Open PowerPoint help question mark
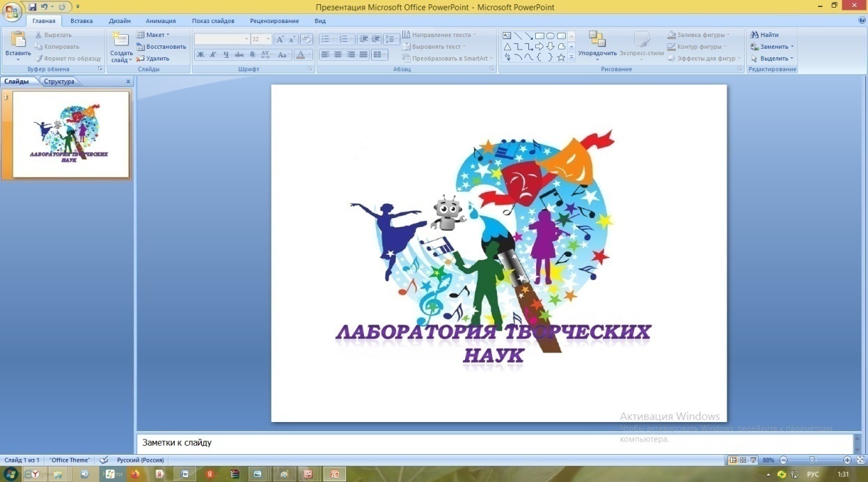Viewport: 868px width, 482px height. [862, 21]
